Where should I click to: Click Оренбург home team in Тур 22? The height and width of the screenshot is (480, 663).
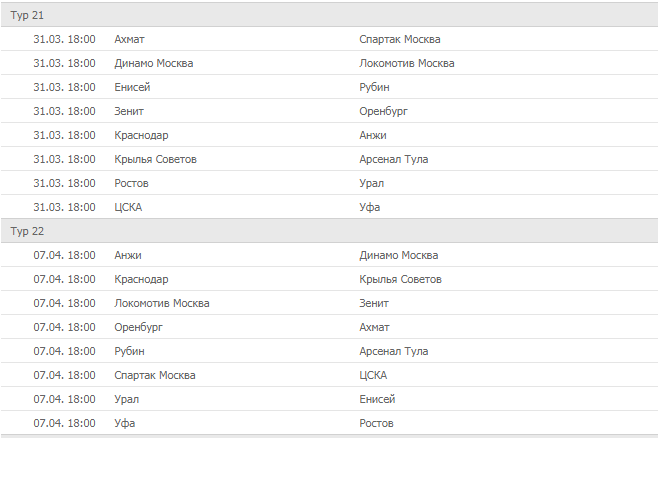pos(138,327)
